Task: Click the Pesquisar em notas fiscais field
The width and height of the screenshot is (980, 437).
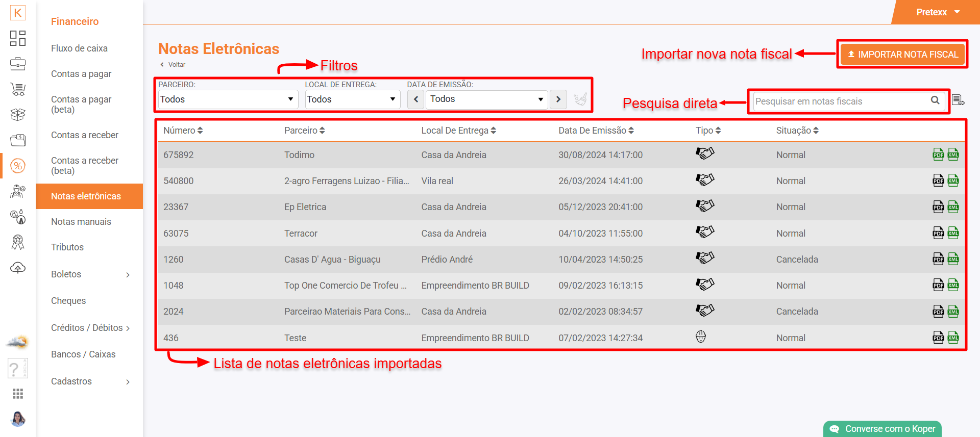Action: pyautogui.click(x=840, y=101)
